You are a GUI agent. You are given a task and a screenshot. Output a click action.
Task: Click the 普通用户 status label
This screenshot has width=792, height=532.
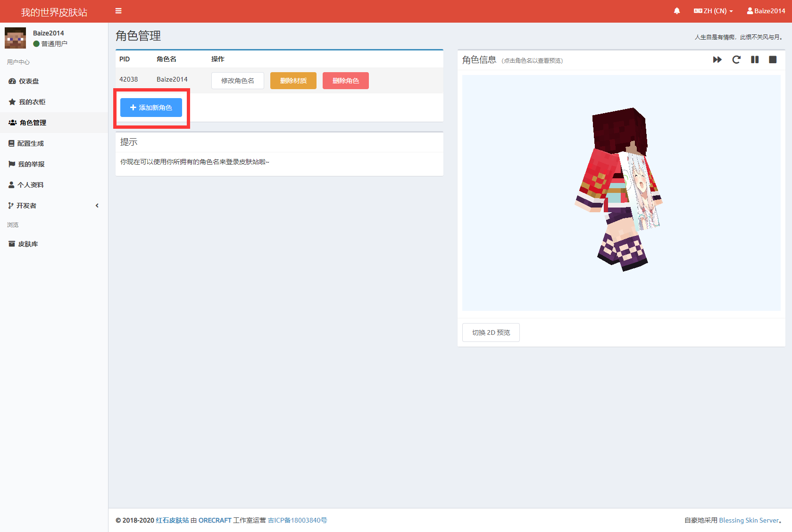click(50, 44)
